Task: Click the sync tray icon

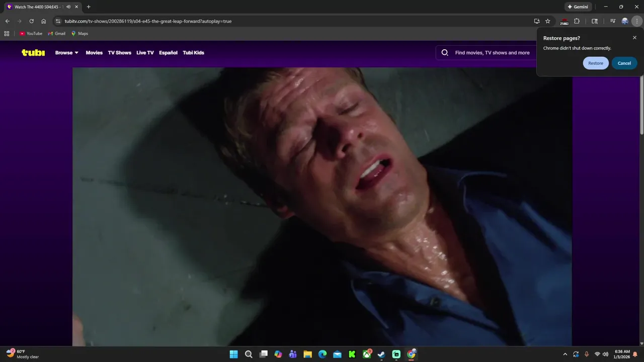Action: pos(576,354)
